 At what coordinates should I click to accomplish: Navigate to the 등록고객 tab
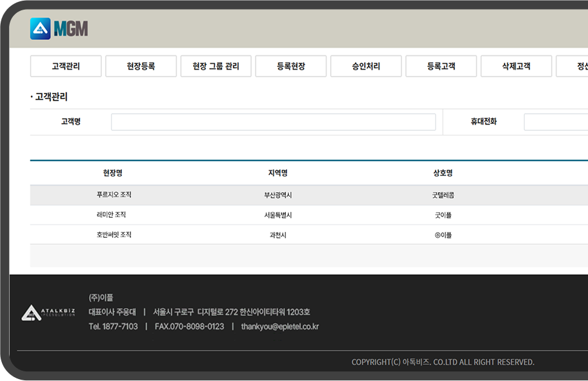point(441,66)
